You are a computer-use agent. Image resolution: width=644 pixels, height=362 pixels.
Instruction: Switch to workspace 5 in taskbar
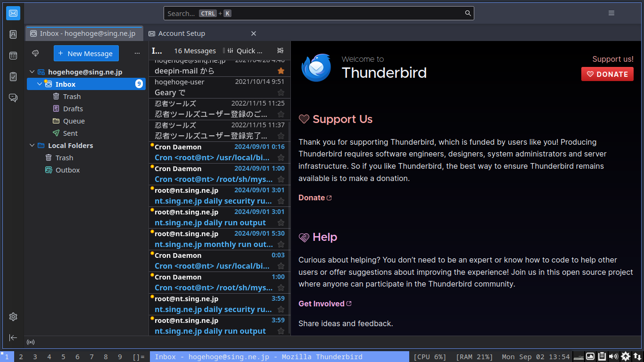click(63, 357)
